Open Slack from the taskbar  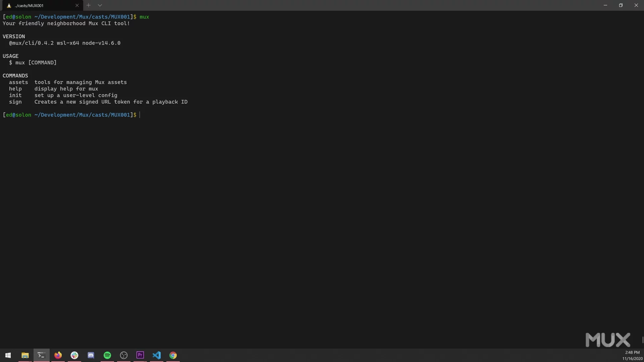coord(74,355)
